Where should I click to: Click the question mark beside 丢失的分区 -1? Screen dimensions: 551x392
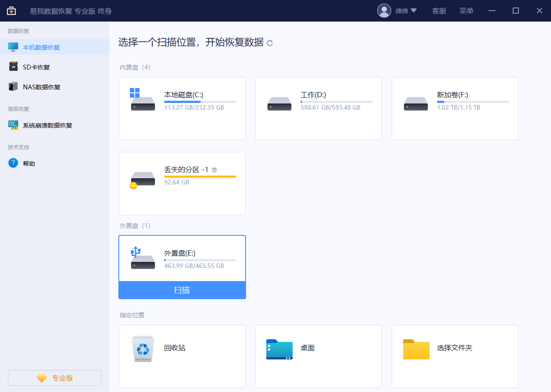214,169
